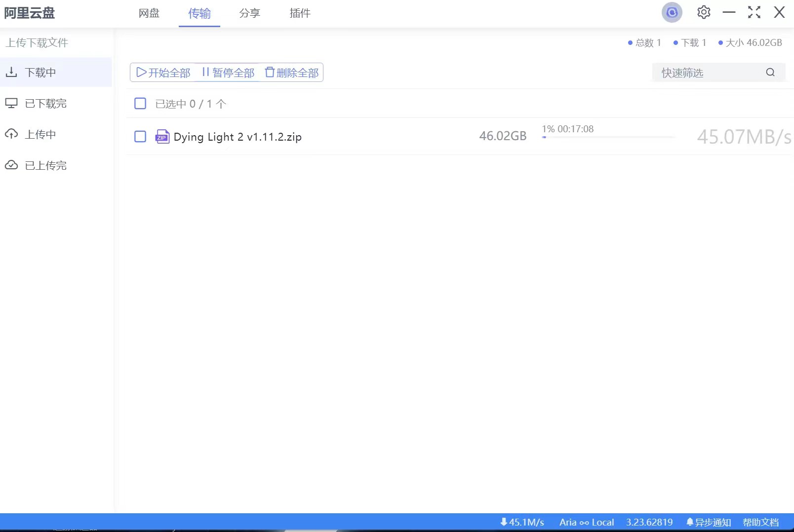Switch to the 网盘 tab
This screenshot has height=532, width=794.
pyautogui.click(x=149, y=13)
